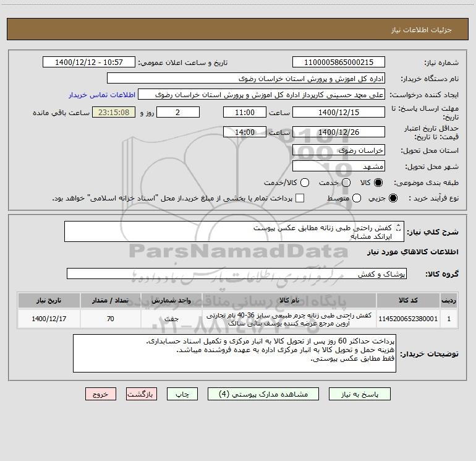
Task: Select the کالا/خدمت radio button
Action: click(305, 183)
